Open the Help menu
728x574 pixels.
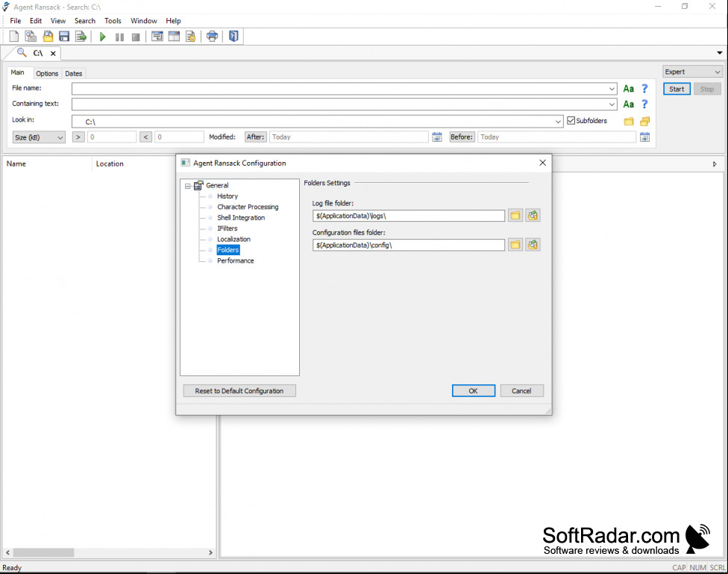173,21
